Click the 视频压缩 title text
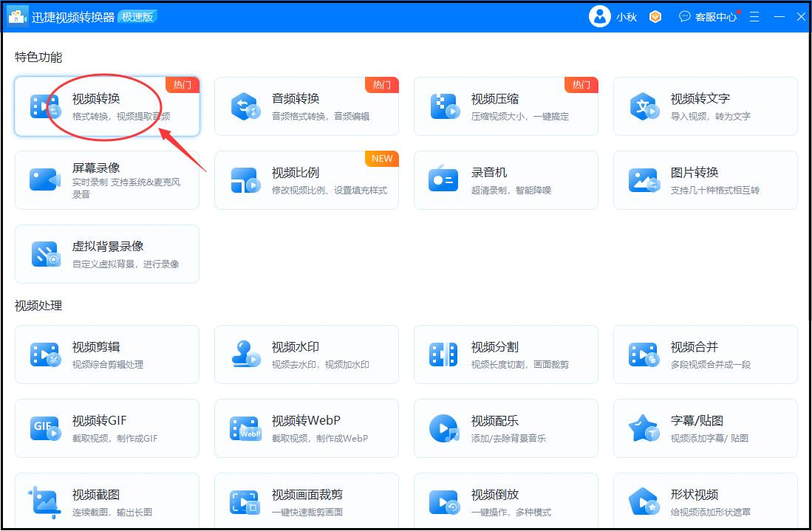The image size is (812, 531). (495, 98)
